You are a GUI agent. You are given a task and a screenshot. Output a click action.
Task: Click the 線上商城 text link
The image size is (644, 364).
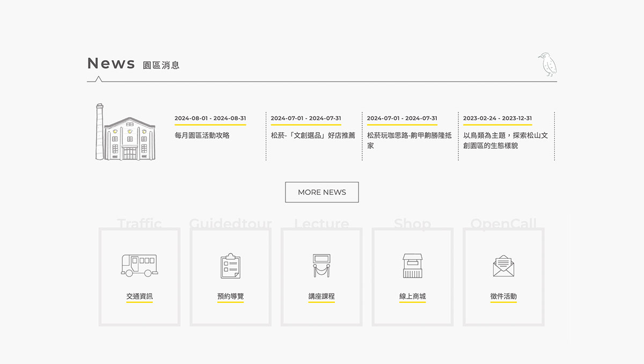pyautogui.click(x=412, y=296)
